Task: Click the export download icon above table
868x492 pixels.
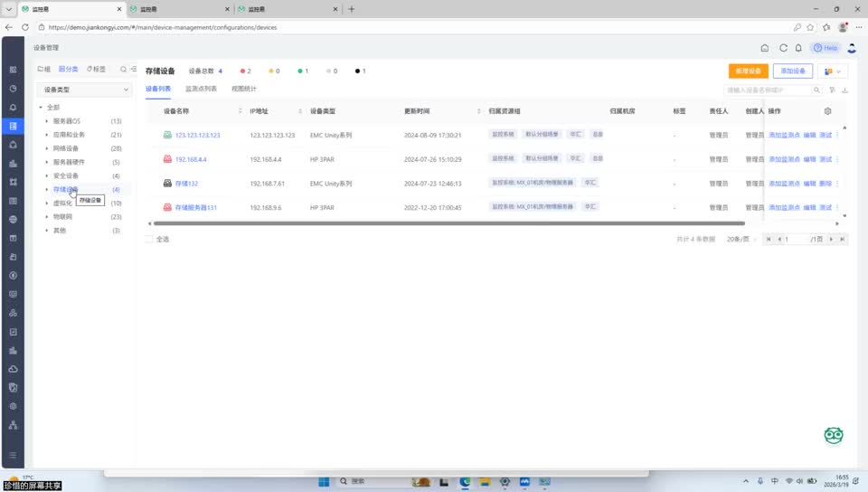Action: coord(844,90)
